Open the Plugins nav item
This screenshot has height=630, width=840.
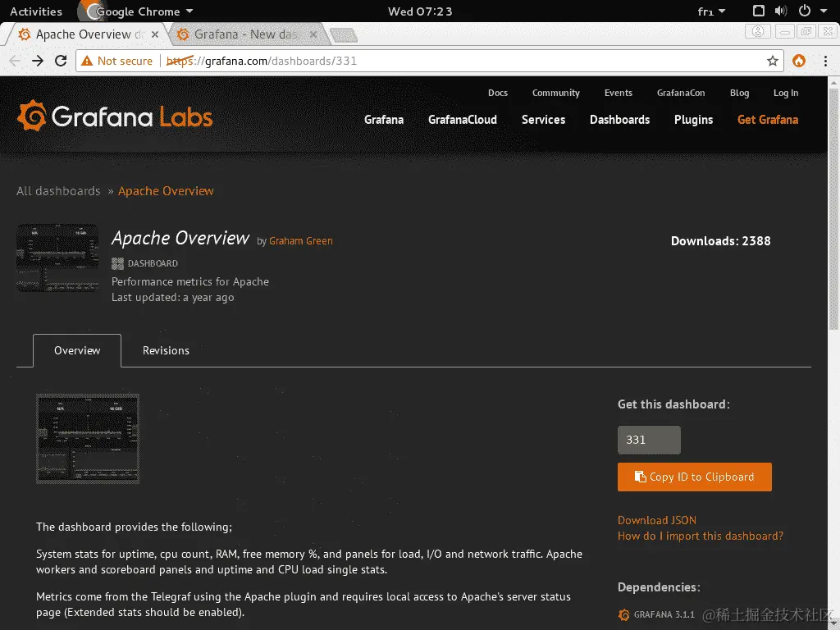click(693, 120)
